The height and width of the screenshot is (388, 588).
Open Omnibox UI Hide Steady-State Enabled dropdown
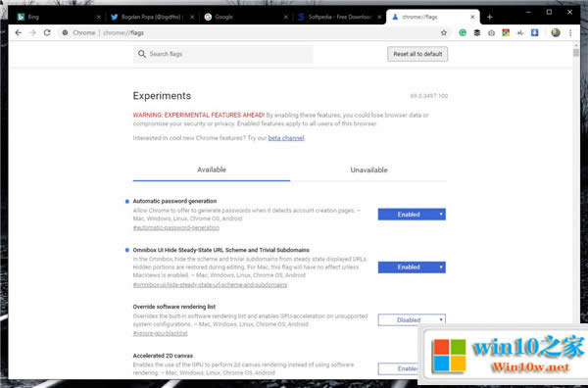(412, 267)
